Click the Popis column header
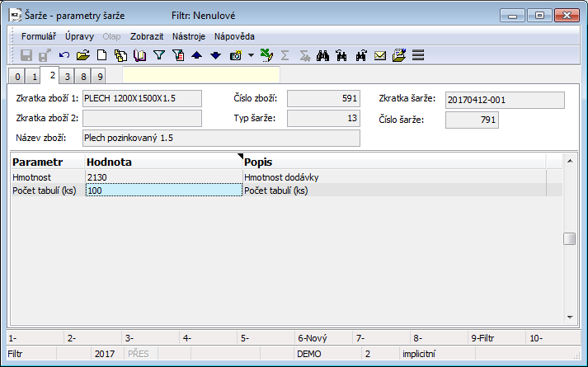Image resolution: width=588 pixels, height=367 pixels. [394, 162]
